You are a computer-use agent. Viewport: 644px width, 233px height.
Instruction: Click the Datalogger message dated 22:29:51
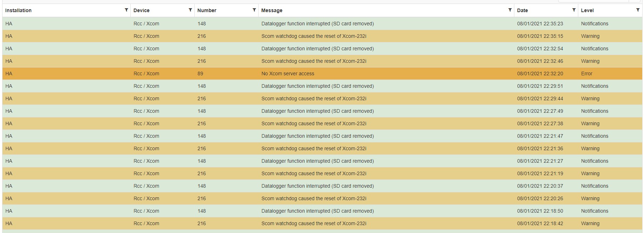pyautogui.click(x=318, y=86)
